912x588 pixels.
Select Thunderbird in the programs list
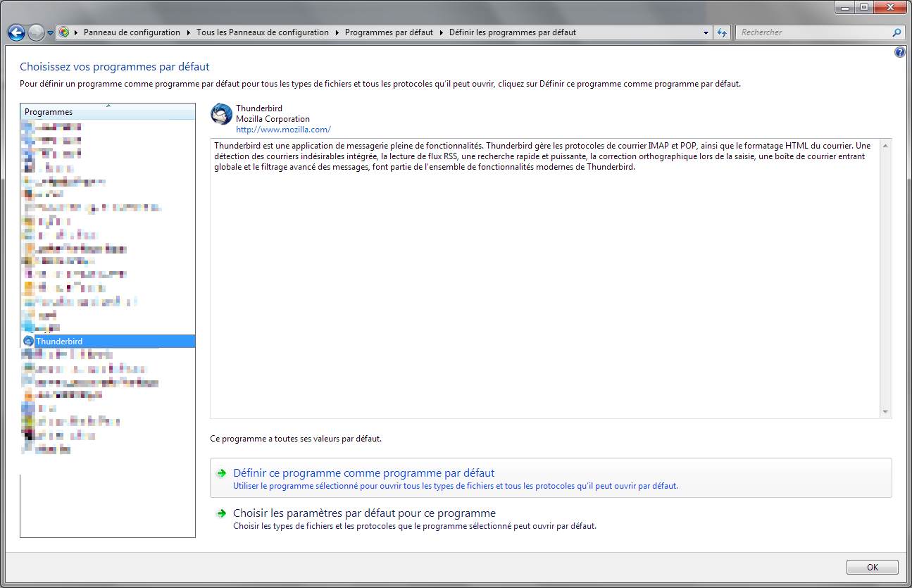coord(108,341)
